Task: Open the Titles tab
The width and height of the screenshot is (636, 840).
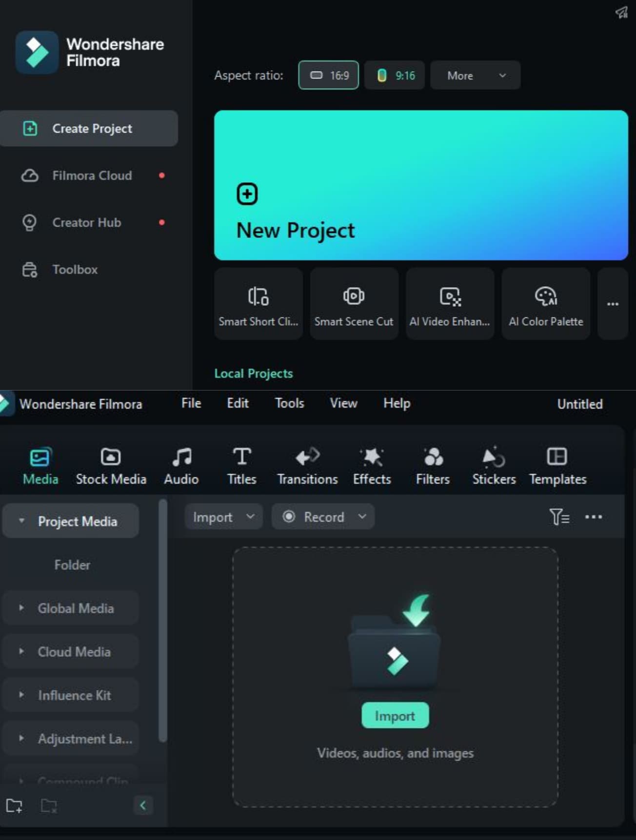Action: pyautogui.click(x=242, y=466)
